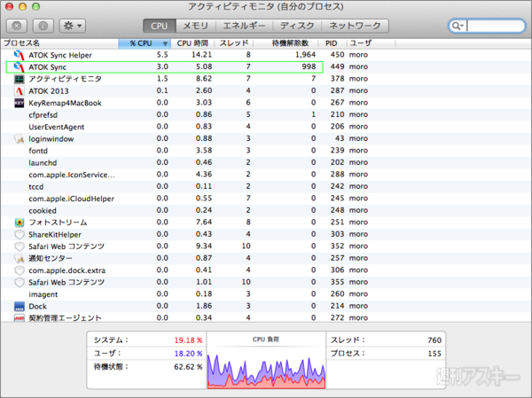The width and height of the screenshot is (532, 398).
Task: Sort by the 待機解除数 column
Action: point(286,43)
